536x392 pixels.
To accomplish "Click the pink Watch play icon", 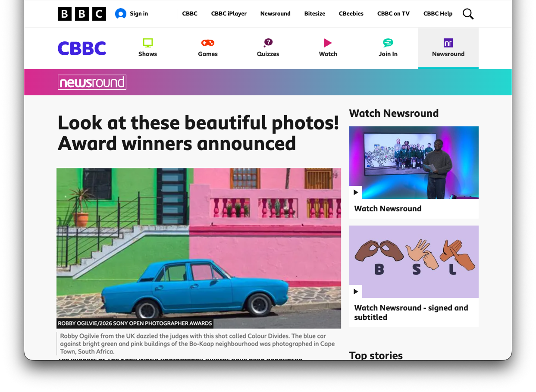I will (328, 43).
